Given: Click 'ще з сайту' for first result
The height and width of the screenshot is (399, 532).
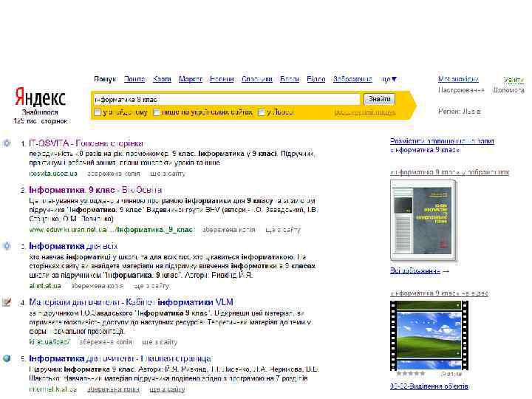Looking at the screenshot, I should (167, 174).
